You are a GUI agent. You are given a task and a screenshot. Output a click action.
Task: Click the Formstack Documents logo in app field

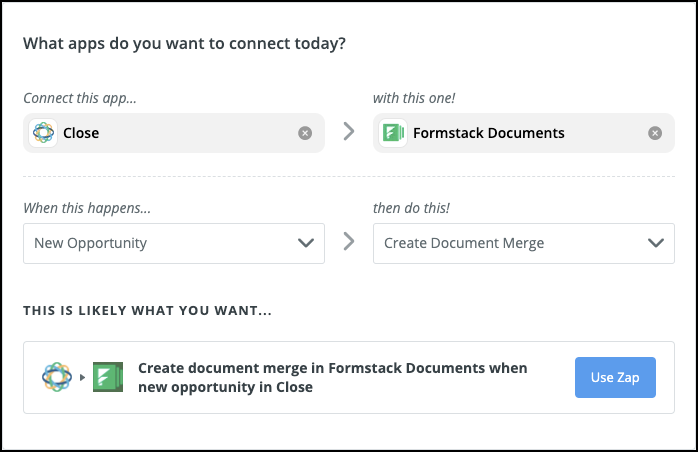(393, 133)
